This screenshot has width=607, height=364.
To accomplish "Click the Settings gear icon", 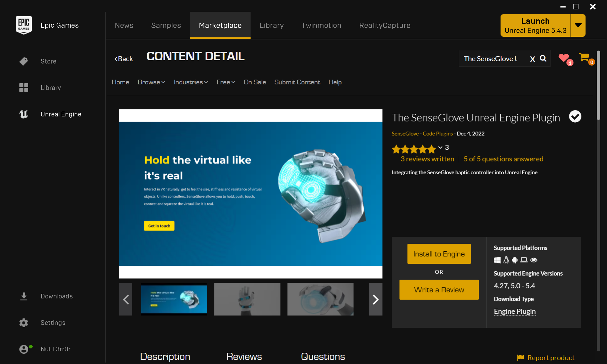I will tap(24, 323).
